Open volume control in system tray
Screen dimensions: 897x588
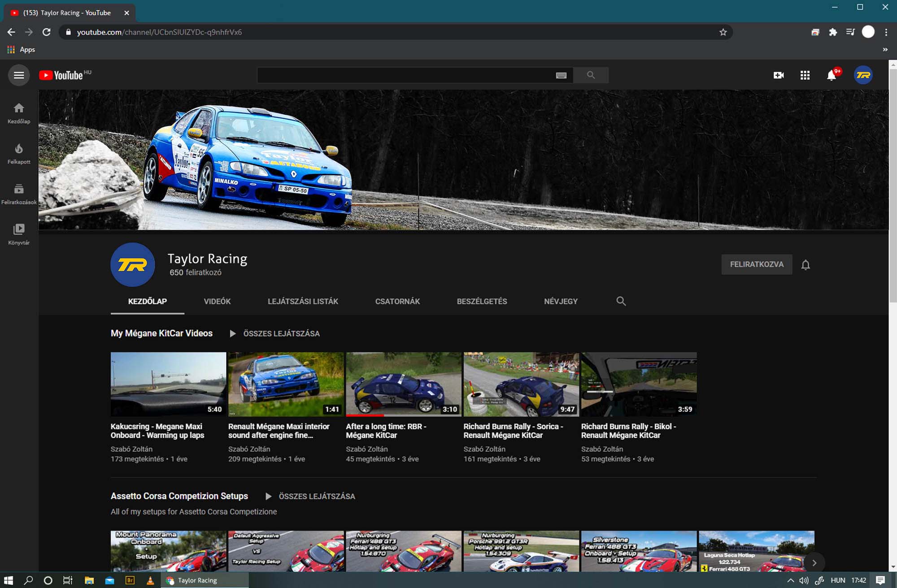click(804, 580)
